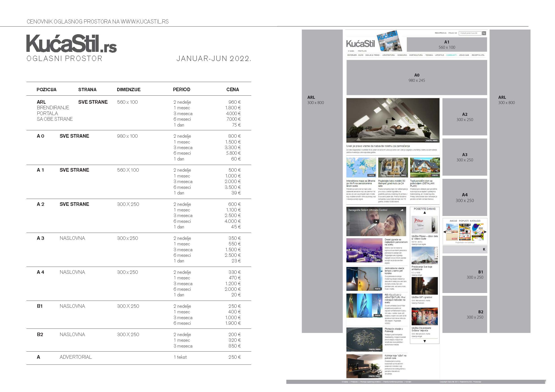This screenshot has width=555, height=392.
Task: Select COMMUNITY in the navigation bar
Action: (x=451, y=55)
